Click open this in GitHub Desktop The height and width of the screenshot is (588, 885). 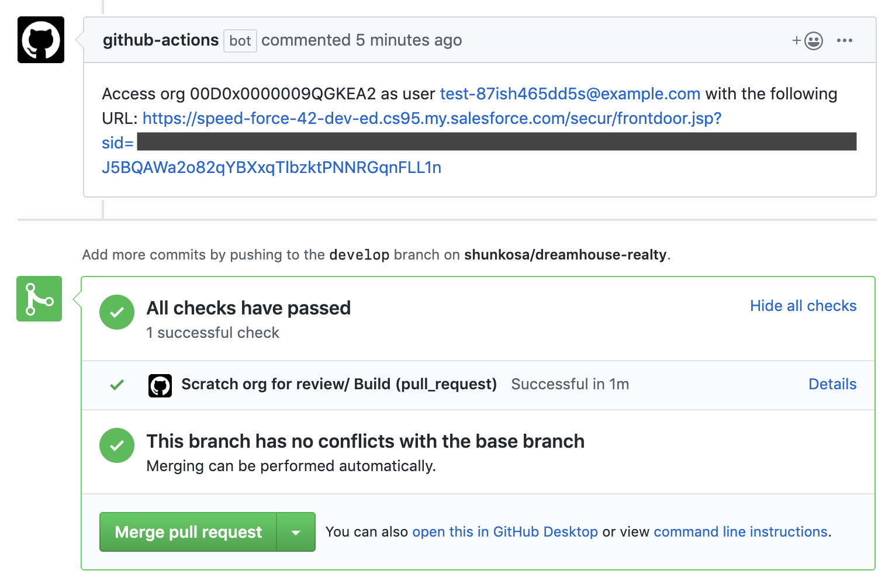[505, 532]
